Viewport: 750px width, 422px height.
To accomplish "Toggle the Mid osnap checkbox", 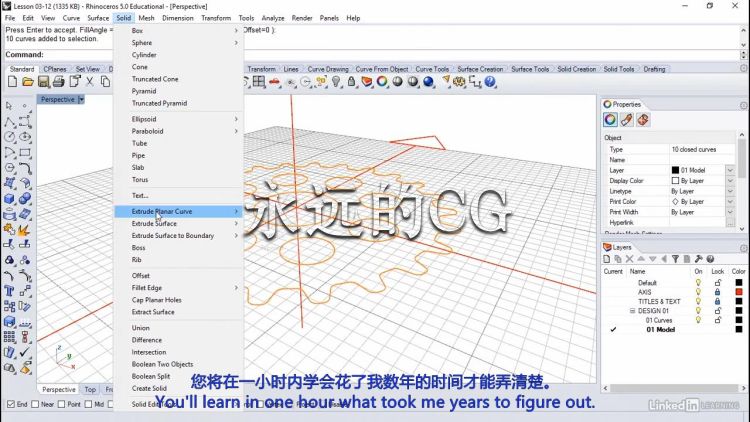I will [x=88, y=404].
